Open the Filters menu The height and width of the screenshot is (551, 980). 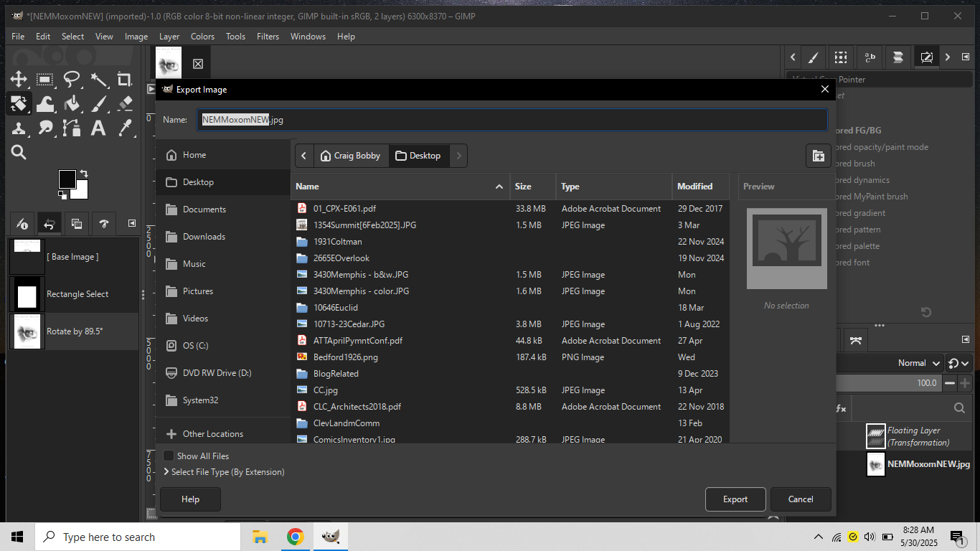268,37
